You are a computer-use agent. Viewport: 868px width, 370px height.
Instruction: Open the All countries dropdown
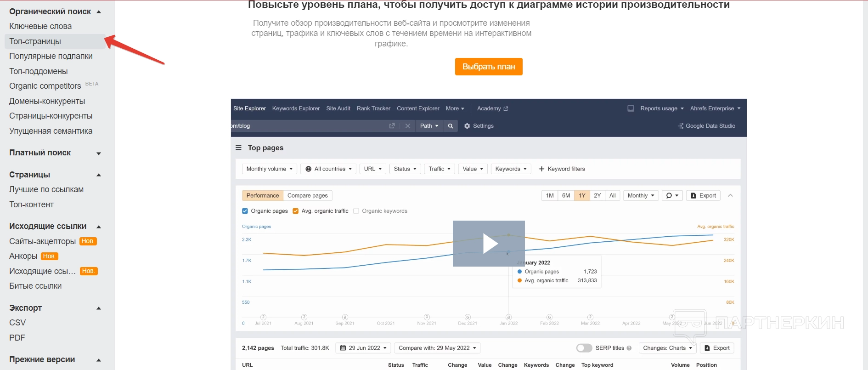pos(328,169)
